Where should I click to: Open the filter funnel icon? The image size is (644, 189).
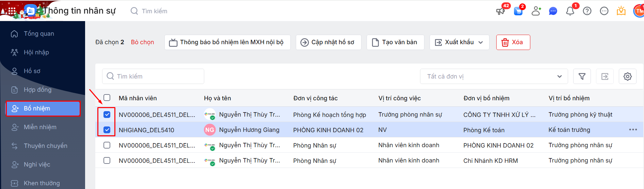(x=582, y=76)
